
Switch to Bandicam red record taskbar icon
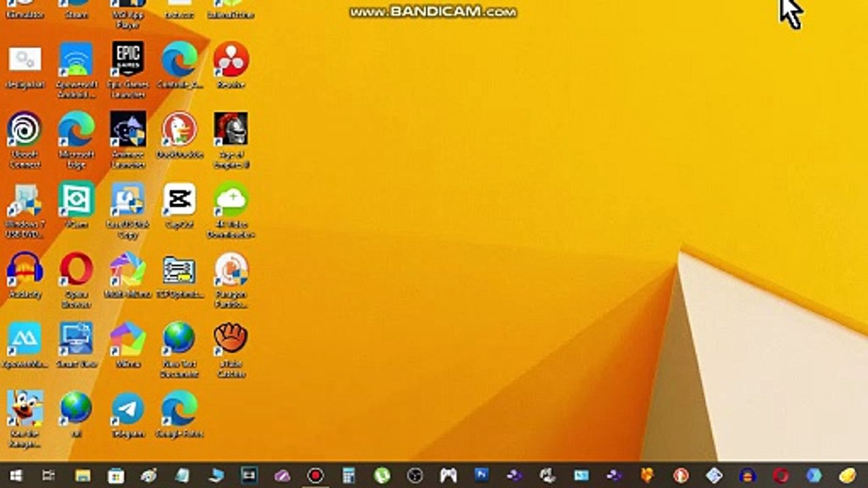click(315, 476)
